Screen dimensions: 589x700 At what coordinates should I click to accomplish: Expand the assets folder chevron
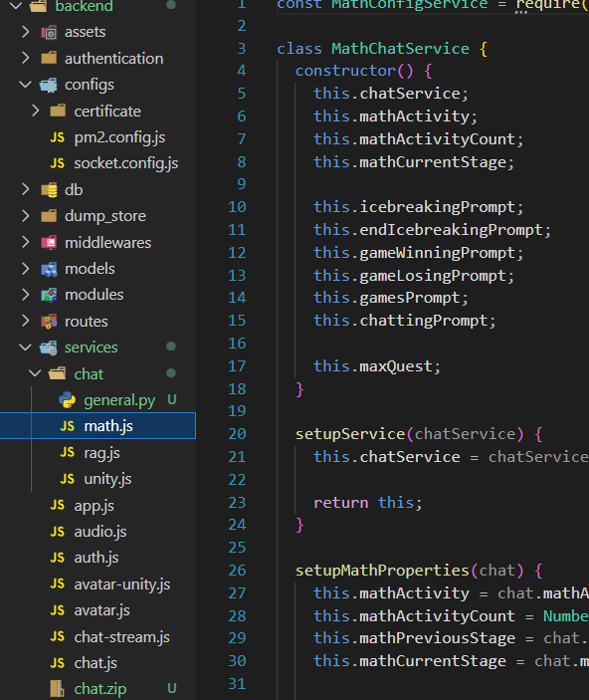(26, 32)
